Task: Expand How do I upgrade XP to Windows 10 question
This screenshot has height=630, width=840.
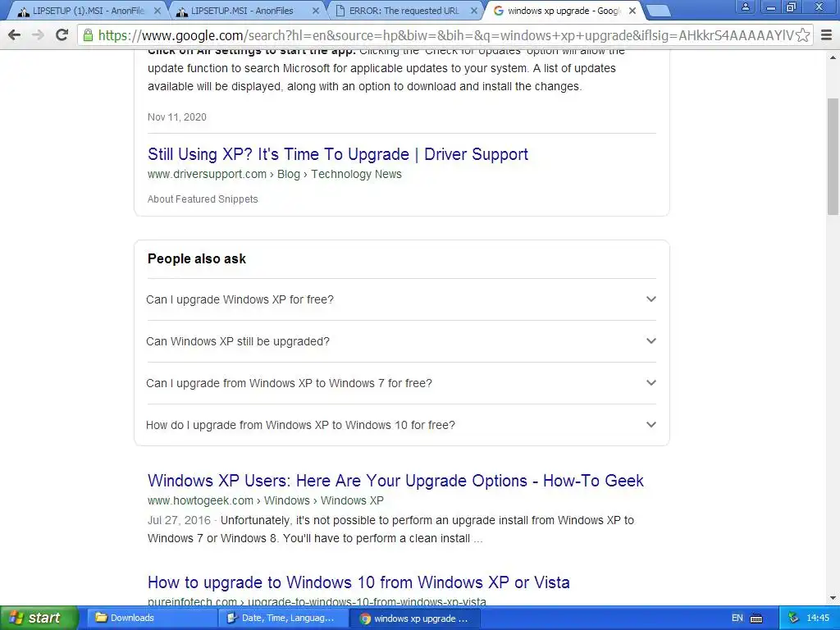Action: coord(401,425)
